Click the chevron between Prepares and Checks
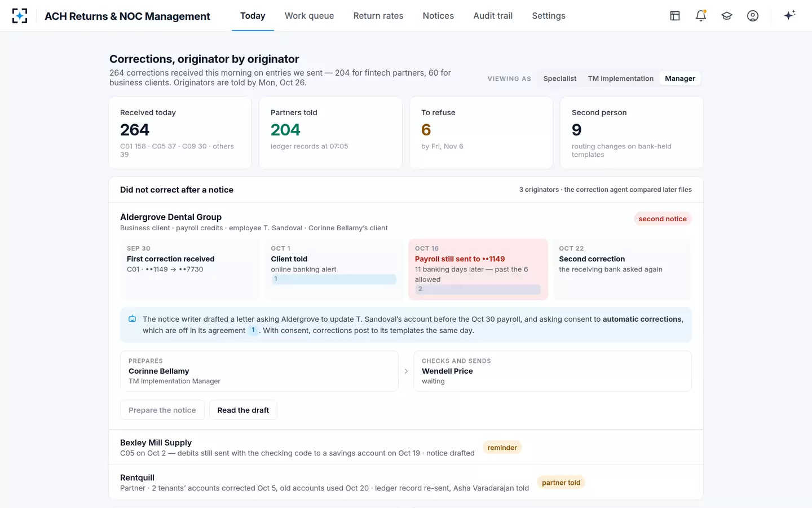 coord(406,371)
